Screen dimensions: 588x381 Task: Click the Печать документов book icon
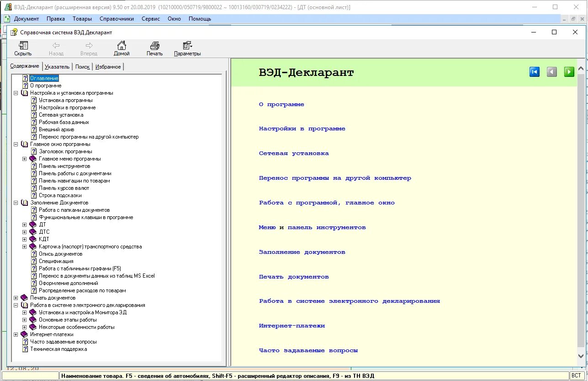pyautogui.click(x=24, y=298)
